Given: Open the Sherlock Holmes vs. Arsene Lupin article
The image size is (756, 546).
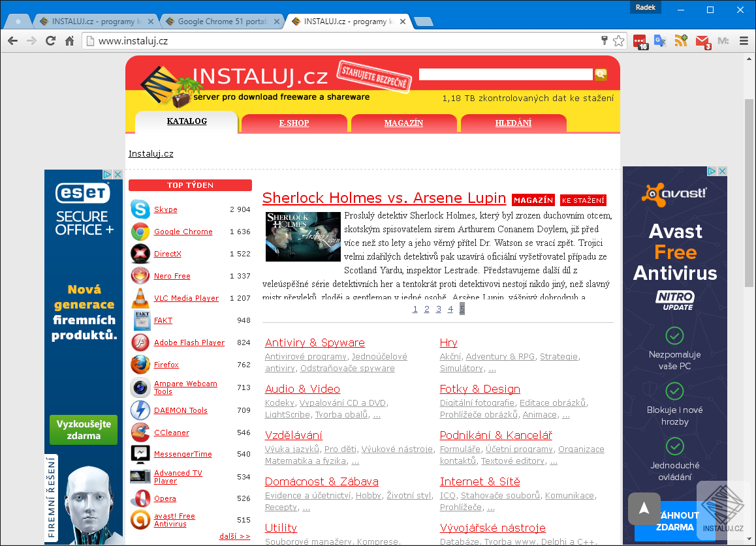Looking at the screenshot, I should [384, 198].
